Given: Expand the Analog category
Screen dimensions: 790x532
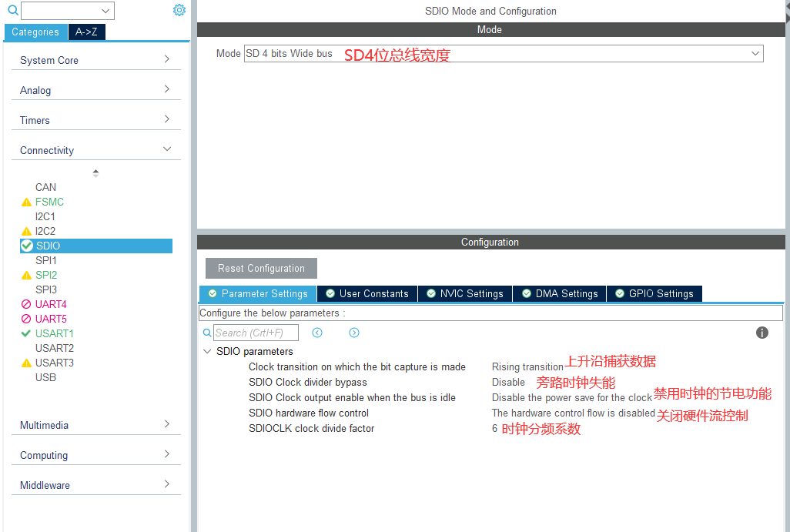Looking at the screenshot, I should click(x=95, y=90).
